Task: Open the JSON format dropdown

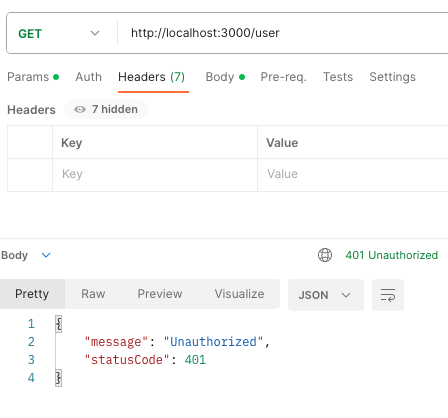Action: coord(326,295)
